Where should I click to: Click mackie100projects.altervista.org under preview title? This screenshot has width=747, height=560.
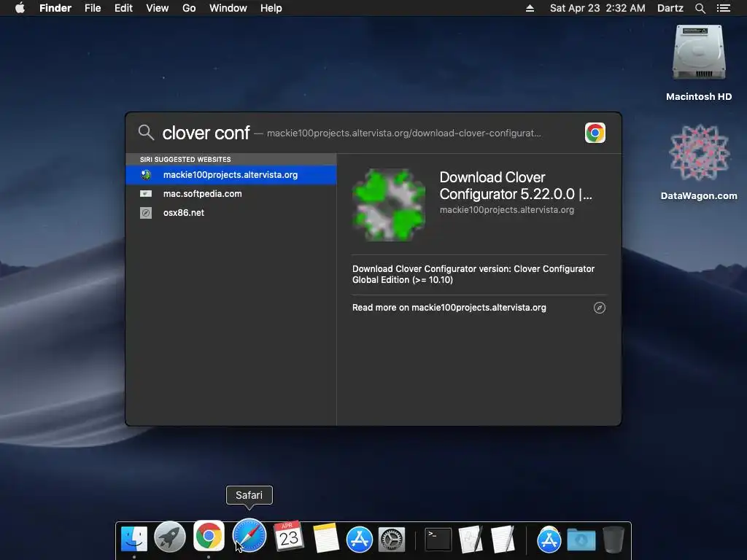point(506,210)
